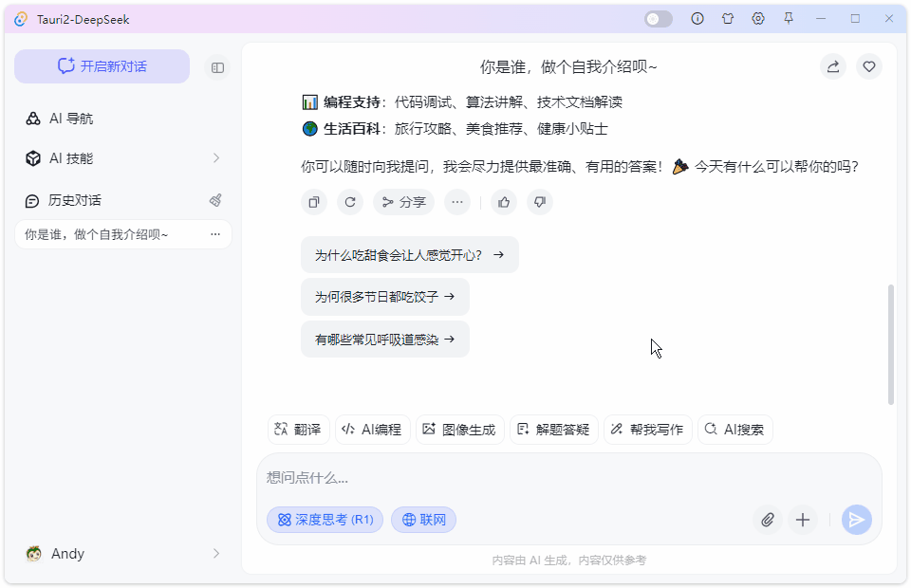Open 历史对话 in the sidebar

coord(74,200)
